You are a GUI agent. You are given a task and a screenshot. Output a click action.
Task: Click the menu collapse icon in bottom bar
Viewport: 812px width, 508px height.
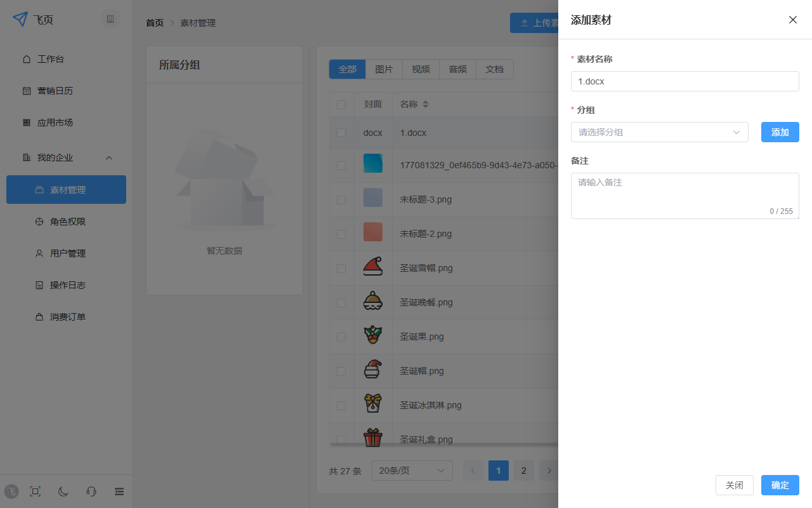(x=119, y=491)
